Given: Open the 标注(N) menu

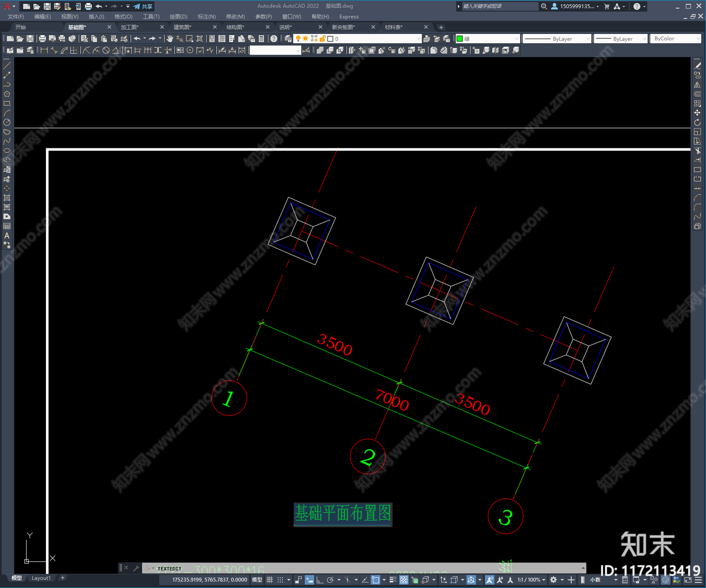Looking at the screenshot, I should click(207, 17).
